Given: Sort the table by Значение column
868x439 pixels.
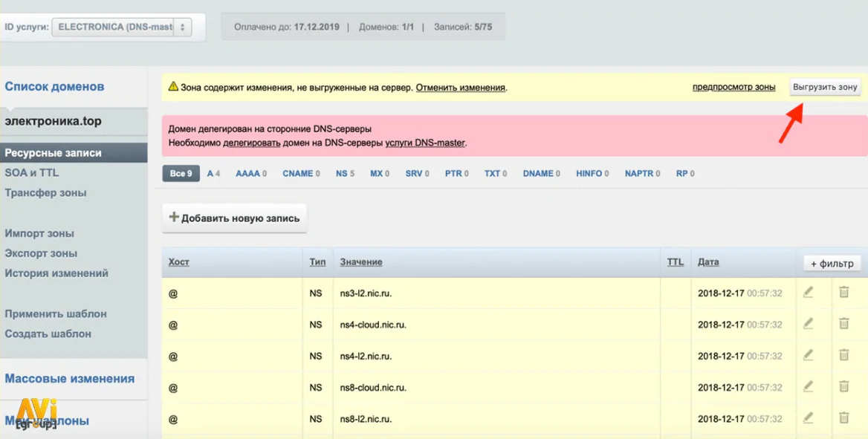Looking at the screenshot, I should (361, 262).
